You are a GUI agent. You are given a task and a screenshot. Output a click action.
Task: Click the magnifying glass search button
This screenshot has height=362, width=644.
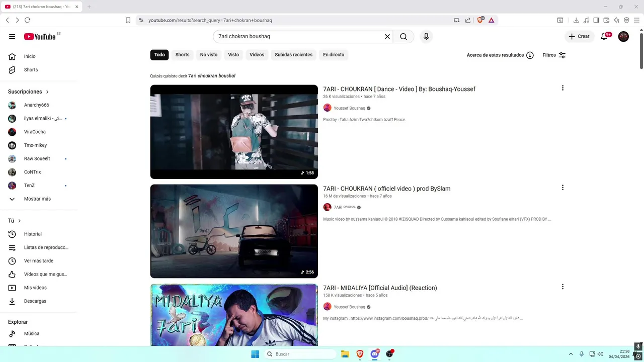(404, 37)
